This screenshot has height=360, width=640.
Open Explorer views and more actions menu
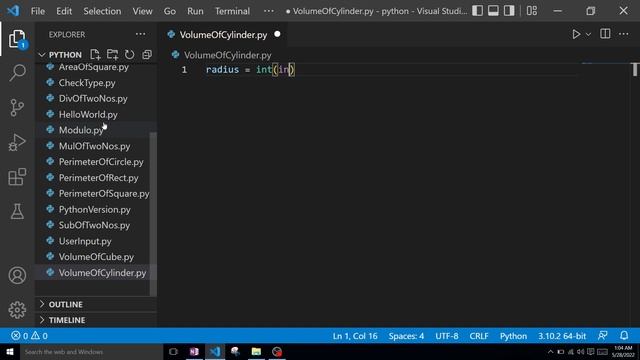click(140, 34)
